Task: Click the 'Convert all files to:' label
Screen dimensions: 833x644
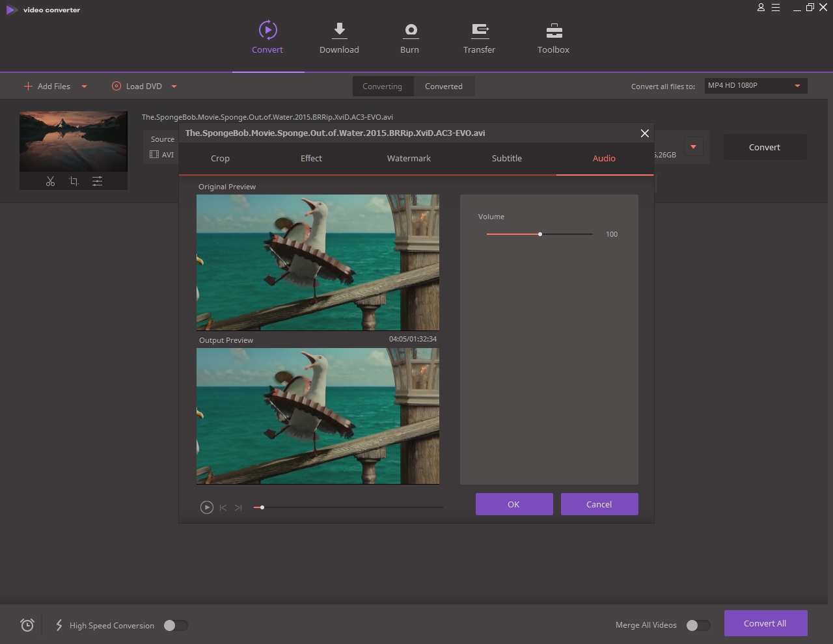Action: coord(663,87)
